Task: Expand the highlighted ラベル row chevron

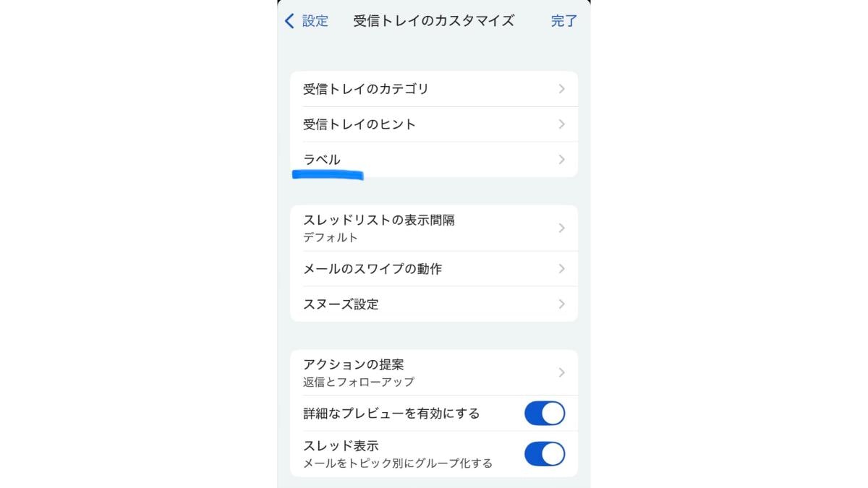Action: click(x=562, y=159)
